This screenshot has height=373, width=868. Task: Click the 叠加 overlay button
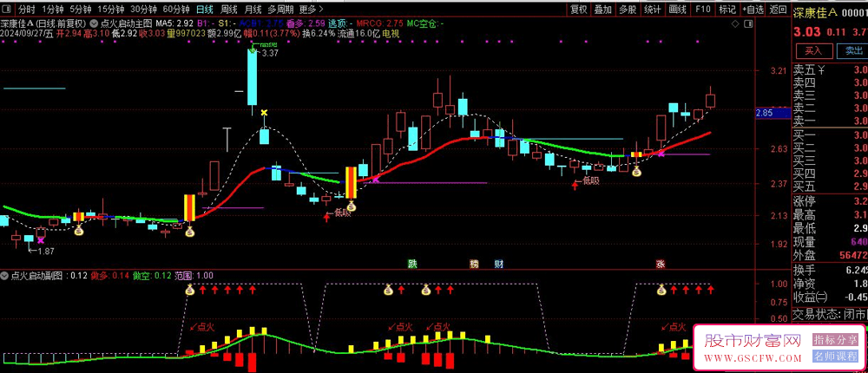pos(603,10)
